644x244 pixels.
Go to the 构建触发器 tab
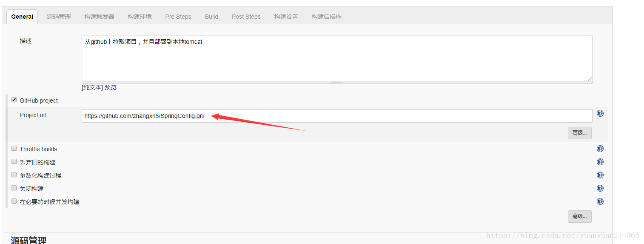(99, 17)
